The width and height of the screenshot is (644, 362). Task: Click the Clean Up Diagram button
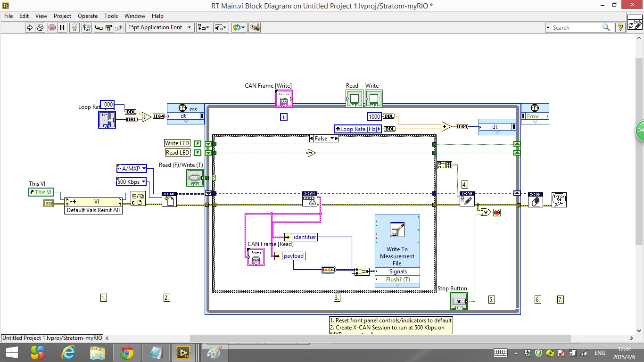pos(255,27)
